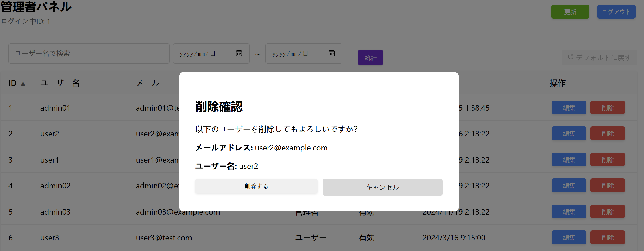Select the admin03 username cell
This screenshot has height=251, width=644.
55,212
